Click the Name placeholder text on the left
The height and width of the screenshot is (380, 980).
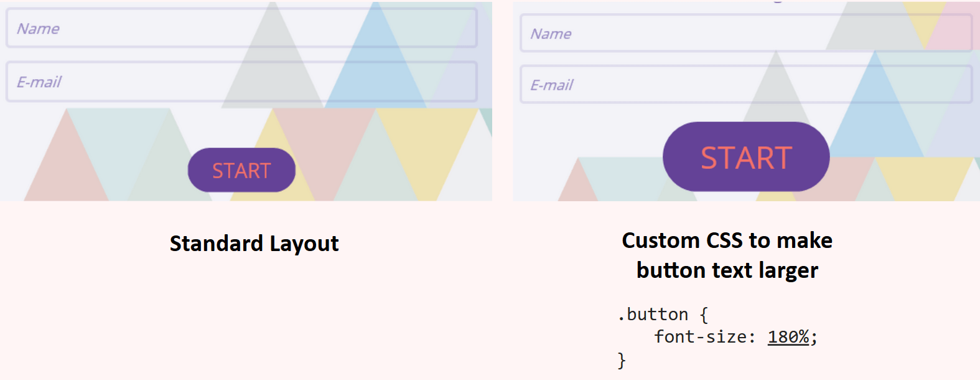point(39,28)
